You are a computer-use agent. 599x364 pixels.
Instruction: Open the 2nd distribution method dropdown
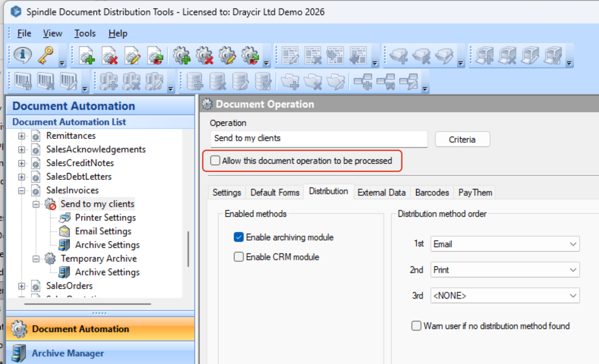click(505, 270)
